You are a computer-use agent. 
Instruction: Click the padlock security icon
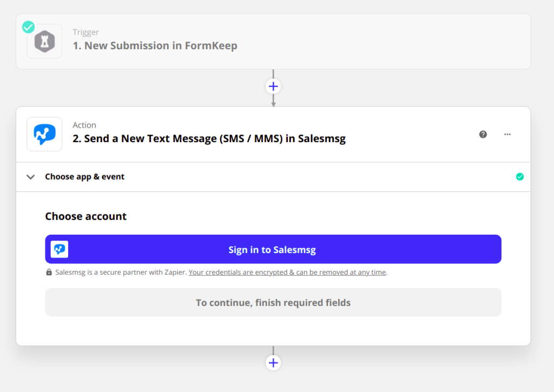[49, 273]
